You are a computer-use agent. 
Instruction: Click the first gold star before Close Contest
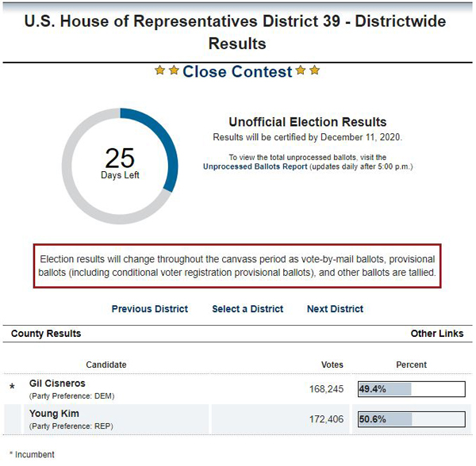(159, 71)
